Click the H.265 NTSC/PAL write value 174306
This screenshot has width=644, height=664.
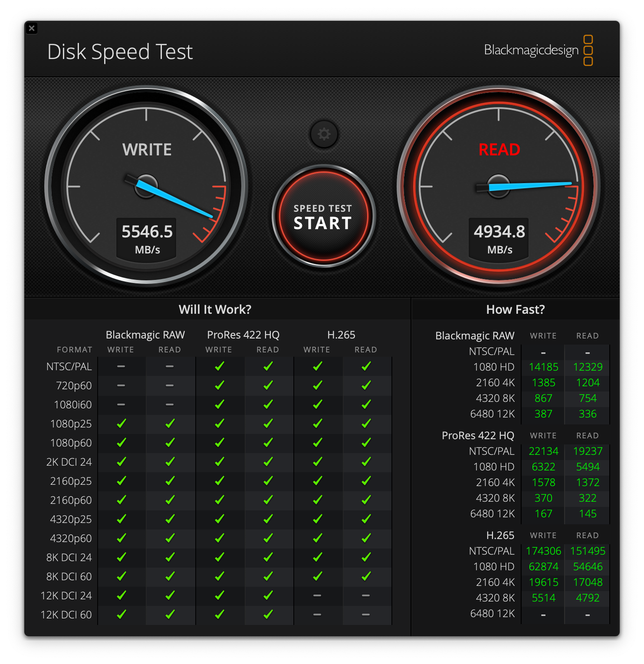click(543, 551)
